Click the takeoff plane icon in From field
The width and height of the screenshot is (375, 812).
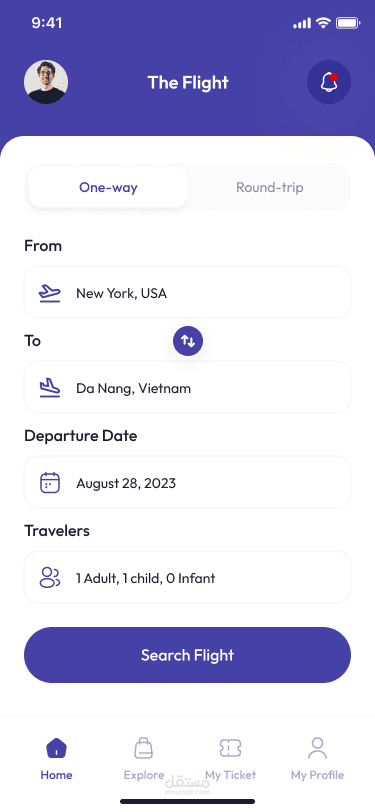50,293
